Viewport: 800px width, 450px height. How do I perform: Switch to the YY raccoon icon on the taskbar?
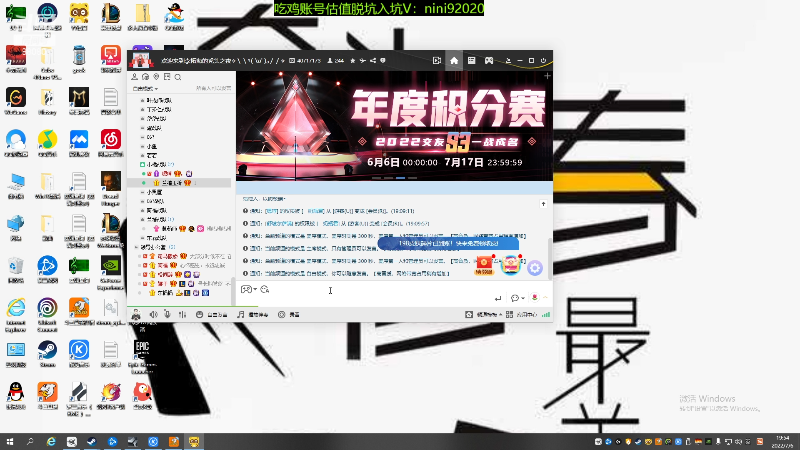tap(194, 442)
